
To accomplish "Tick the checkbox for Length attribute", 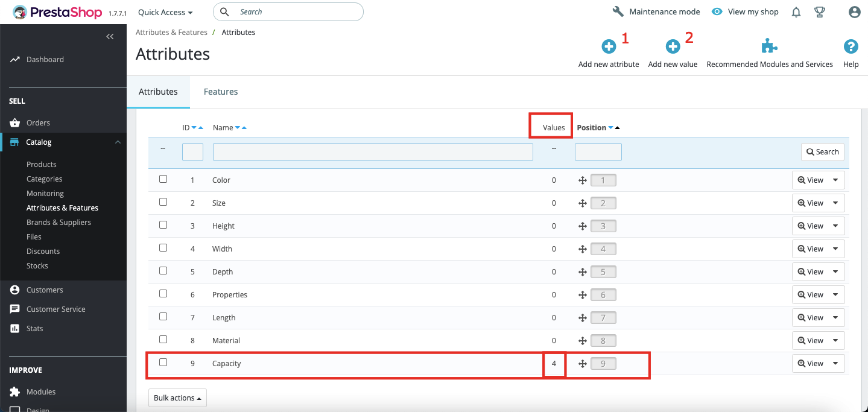I will 163,317.
